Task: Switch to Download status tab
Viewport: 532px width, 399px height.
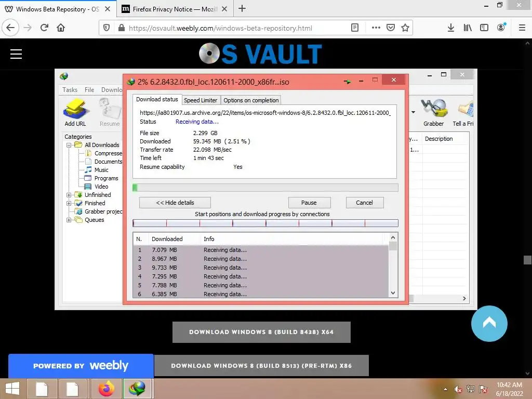Action: tap(157, 99)
